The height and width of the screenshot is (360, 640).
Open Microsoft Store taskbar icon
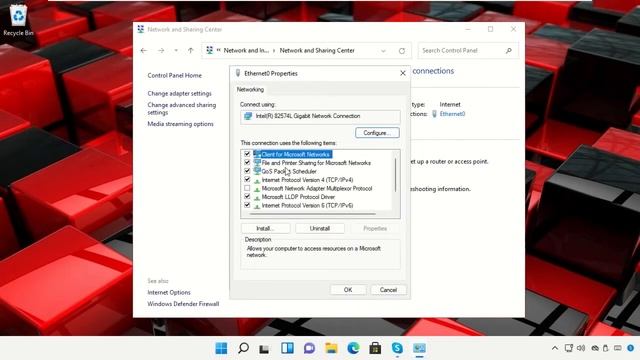point(375,348)
